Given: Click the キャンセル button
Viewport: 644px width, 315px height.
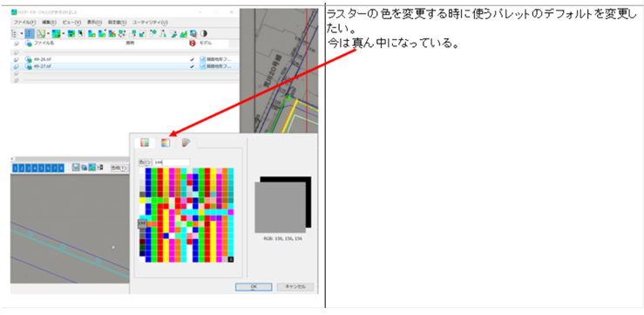Looking at the screenshot, I should 295,286.
